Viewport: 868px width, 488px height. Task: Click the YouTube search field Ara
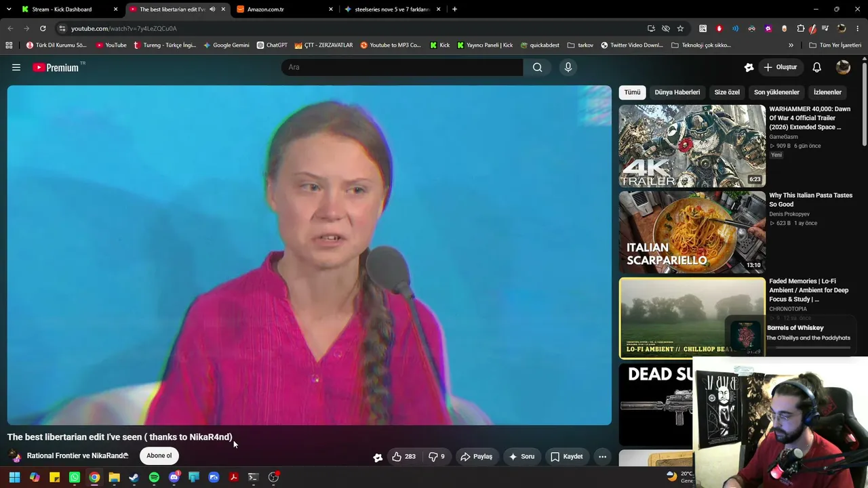pos(402,67)
